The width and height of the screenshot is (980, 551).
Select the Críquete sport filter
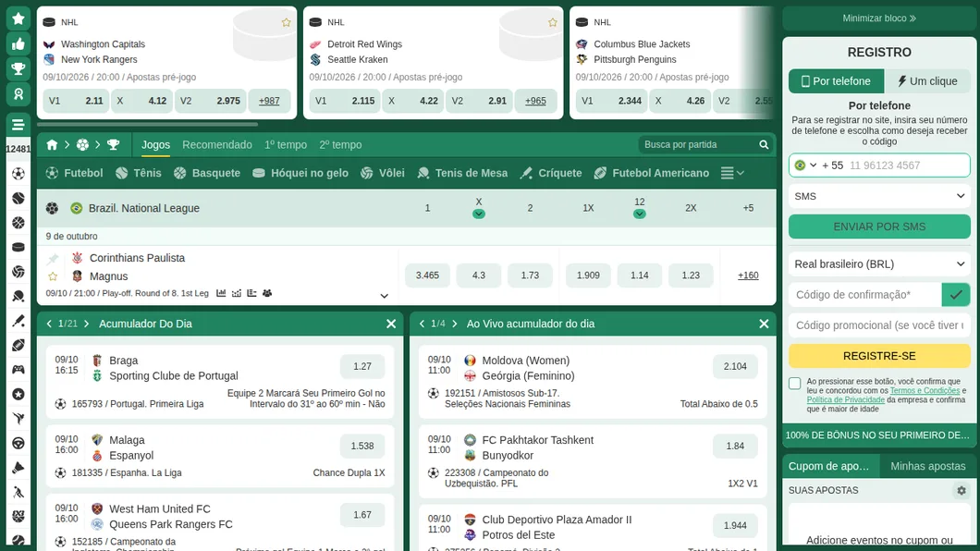coord(551,173)
